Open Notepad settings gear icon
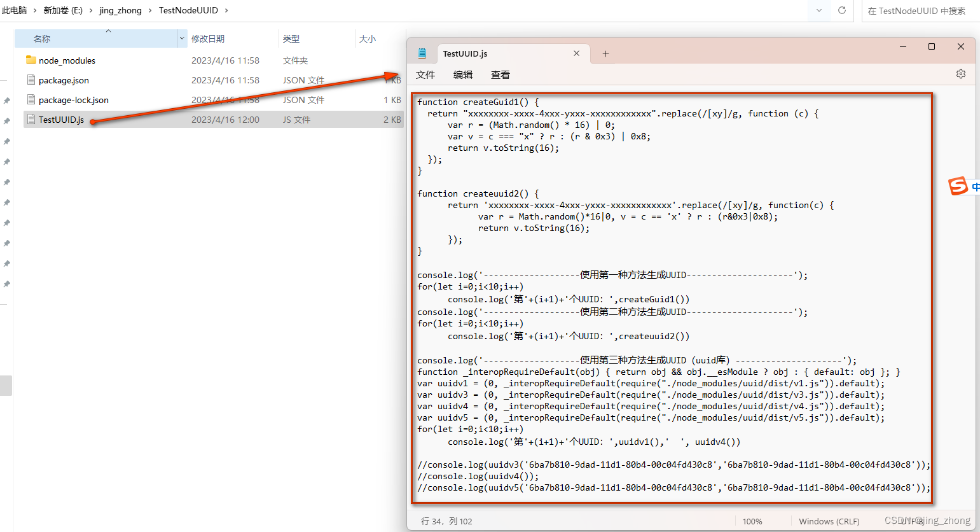980x532 pixels. [x=960, y=74]
